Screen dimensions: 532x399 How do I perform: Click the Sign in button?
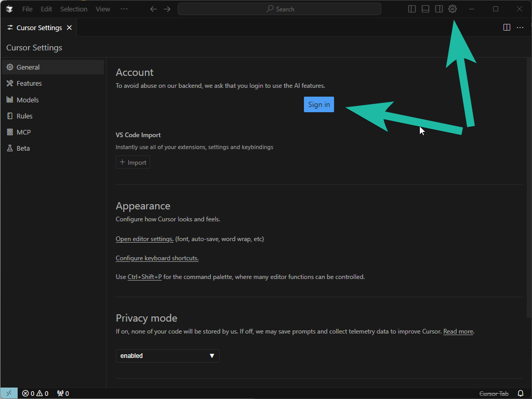tap(319, 104)
